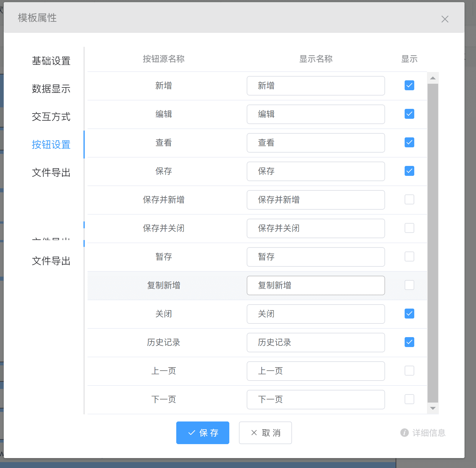Close the 模板属性 dialog
The width and height of the screenshot is (476, 468).
(445, 19)
